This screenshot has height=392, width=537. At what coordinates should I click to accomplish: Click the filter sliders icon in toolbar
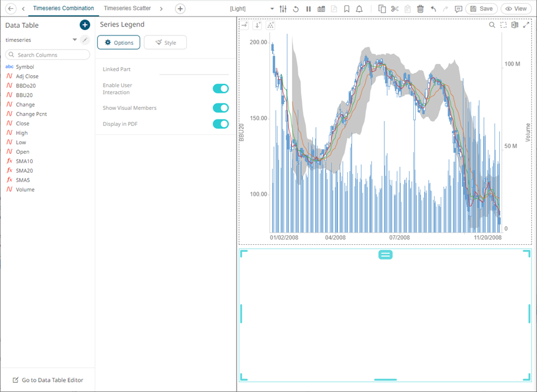pyautogui.click(x=283, y=9)
